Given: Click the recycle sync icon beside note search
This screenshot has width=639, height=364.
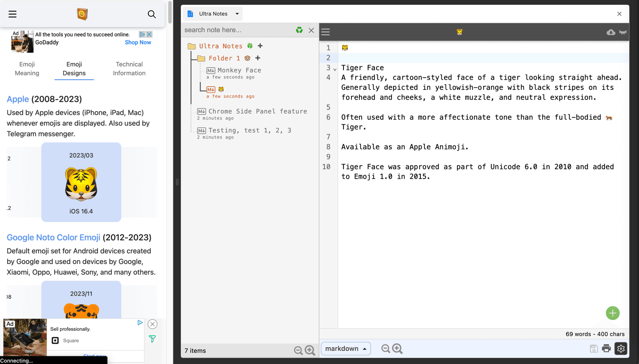Looking at the screenshot, I should click(x=300, y=30).
